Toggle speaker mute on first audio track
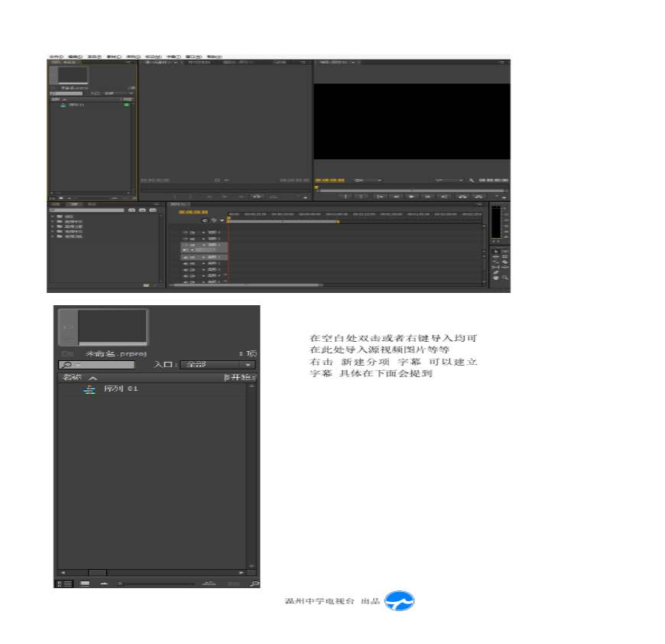The height and width of the screenshot is (644, 665). click(x=186, y=257)
